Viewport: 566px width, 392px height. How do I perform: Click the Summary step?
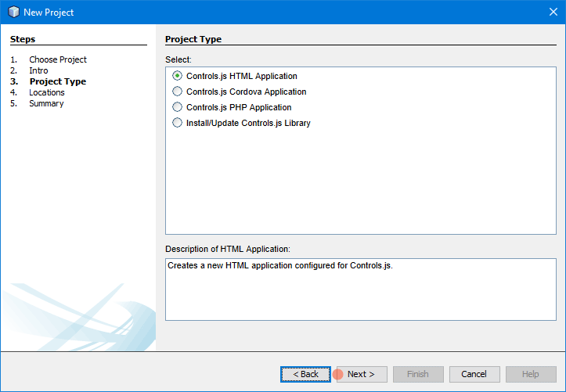point(46,103)
